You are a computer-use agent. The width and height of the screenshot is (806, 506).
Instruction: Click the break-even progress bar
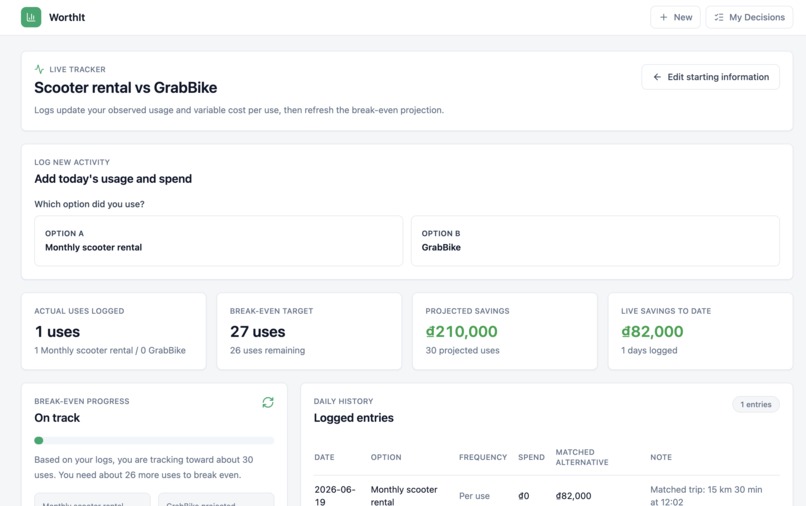tap(154, 440)
